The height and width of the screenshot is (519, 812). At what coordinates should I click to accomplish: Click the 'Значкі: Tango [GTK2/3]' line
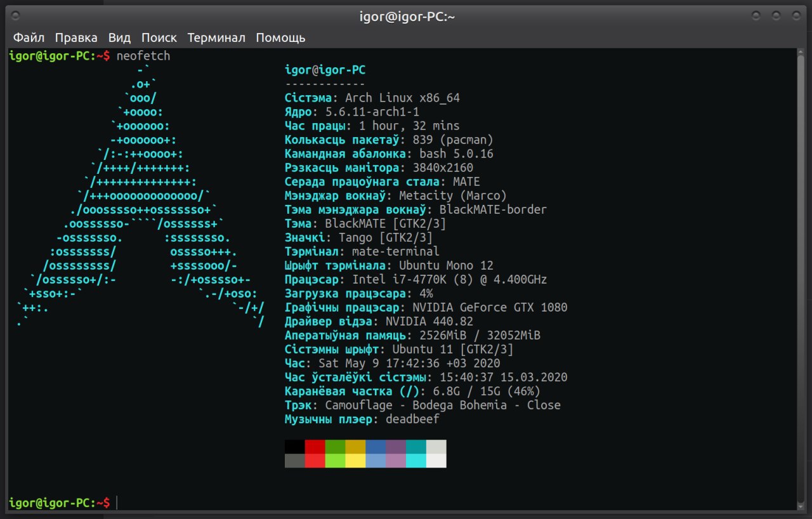pyautogui.click(x=359, y=237)
